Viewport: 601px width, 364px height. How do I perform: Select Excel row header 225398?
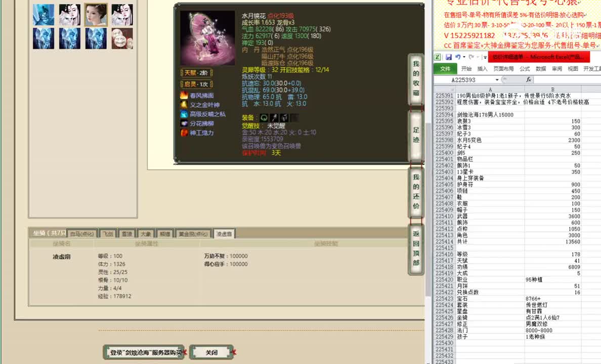point(444,140)
